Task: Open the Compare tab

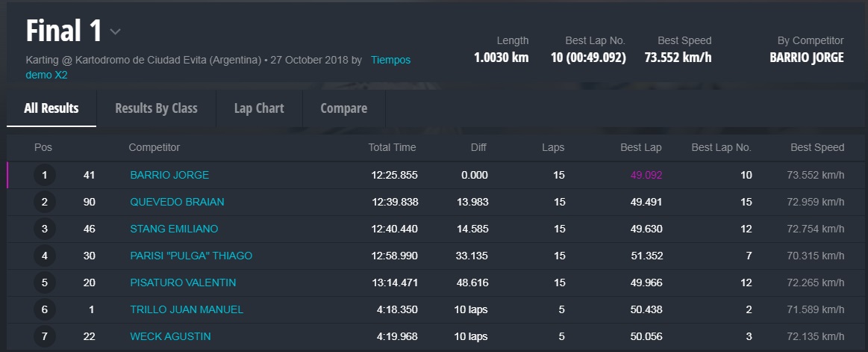Action: coord(343,108)
